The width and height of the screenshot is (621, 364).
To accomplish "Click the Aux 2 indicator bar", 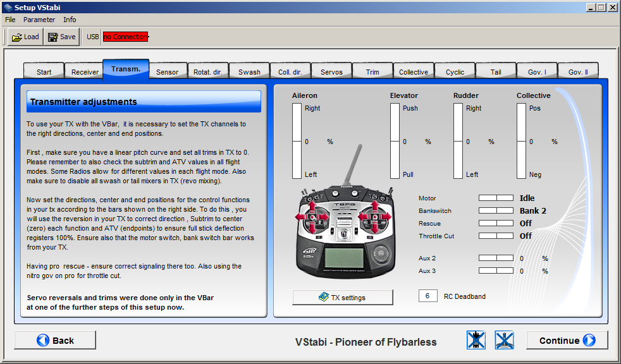I will [x=496, y=258].
